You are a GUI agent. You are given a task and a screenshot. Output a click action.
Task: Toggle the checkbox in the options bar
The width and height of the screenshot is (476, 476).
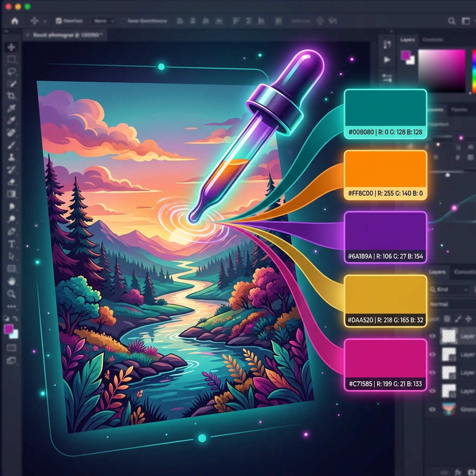pyautogui.click(x=59, y=20)
